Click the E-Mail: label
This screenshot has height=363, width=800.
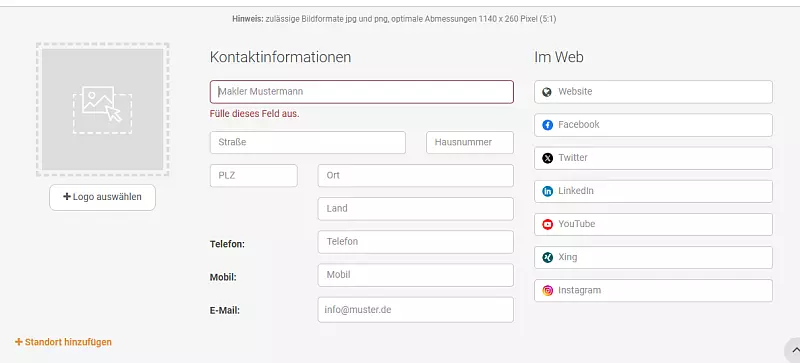coord(224,310)
